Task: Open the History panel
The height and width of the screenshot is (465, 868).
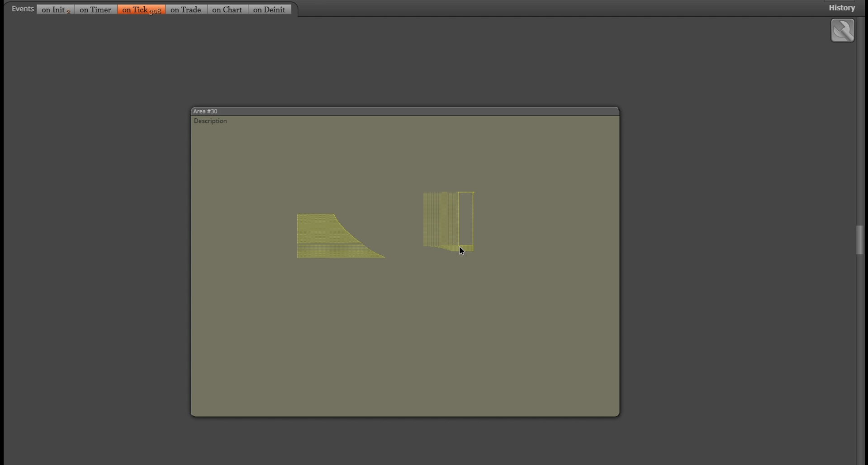Action: pyautogui.click(x=841, y=8)
